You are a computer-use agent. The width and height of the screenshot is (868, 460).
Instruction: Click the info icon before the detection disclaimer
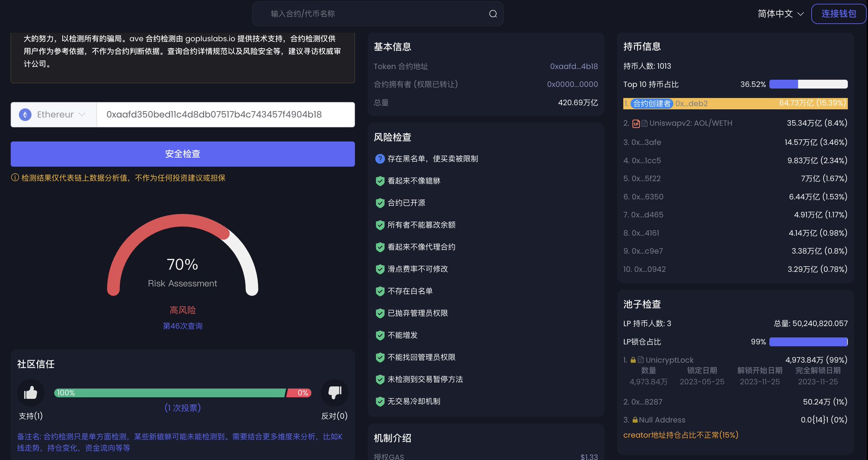16,178
